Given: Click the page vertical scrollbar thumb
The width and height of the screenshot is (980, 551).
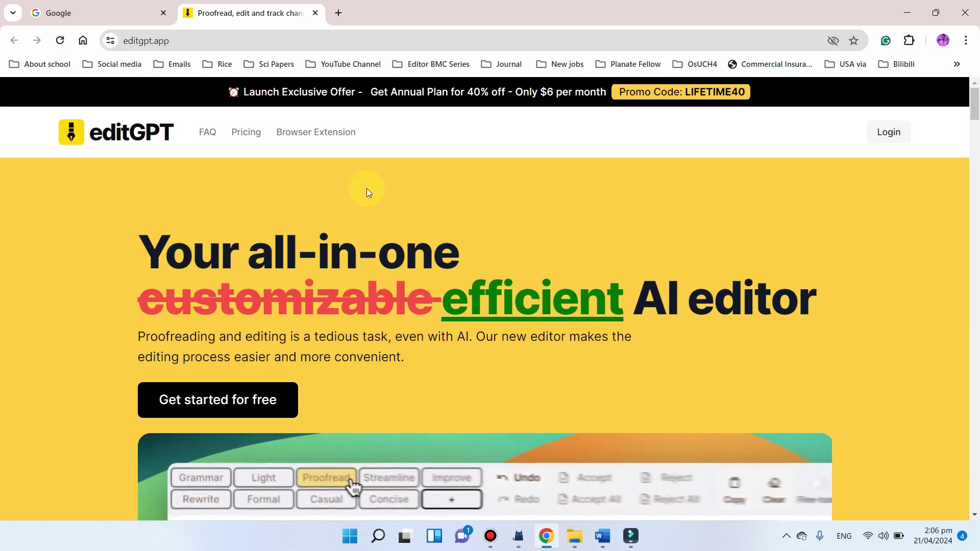Looking at the screenshot, I should click(x=974, y=104).
